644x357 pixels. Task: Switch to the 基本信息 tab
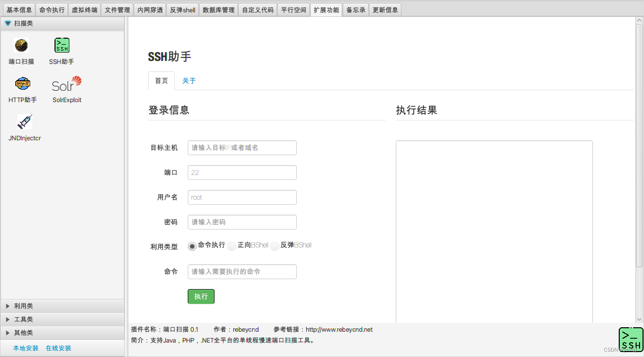coord(19,10)
